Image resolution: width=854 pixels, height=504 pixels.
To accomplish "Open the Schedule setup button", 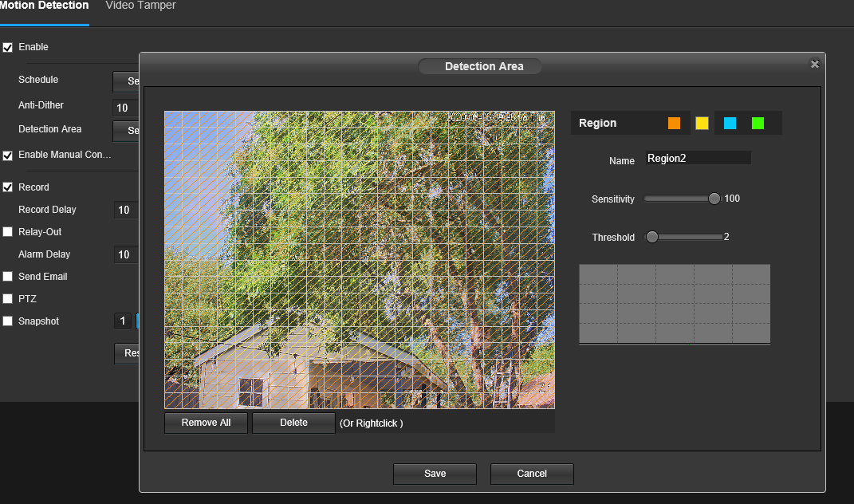I will click(126, 81).
